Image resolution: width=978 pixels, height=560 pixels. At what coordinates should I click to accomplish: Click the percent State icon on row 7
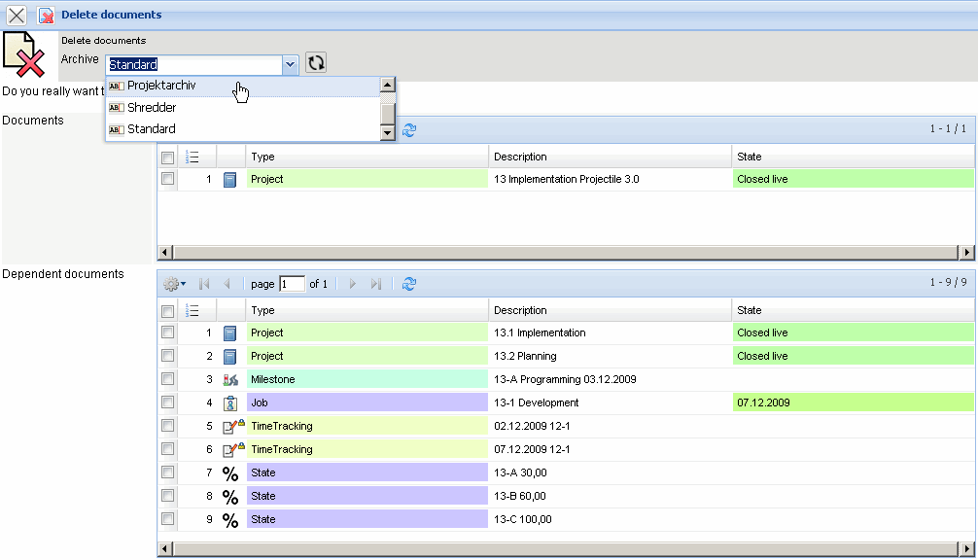click(229, 472)
